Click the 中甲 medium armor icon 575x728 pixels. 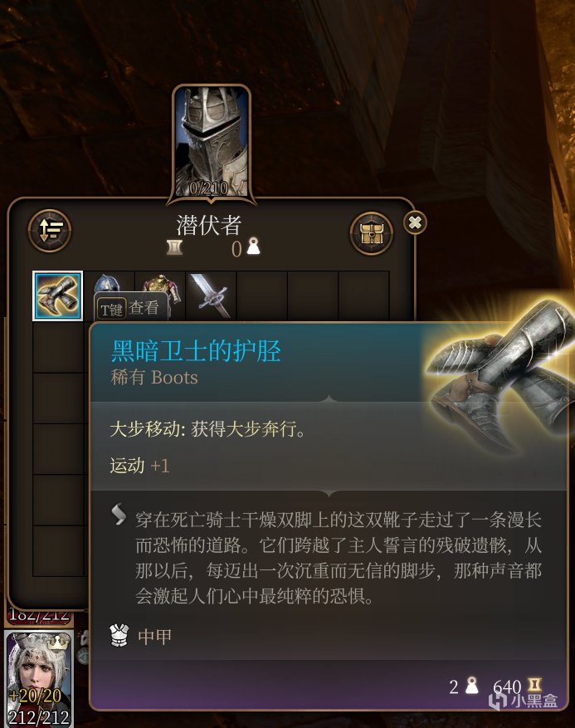click(119, 636)
